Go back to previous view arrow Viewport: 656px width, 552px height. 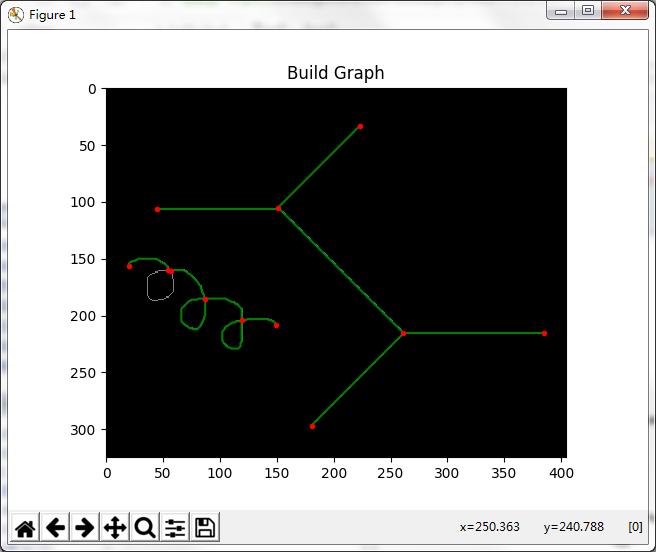pos(55,527)
